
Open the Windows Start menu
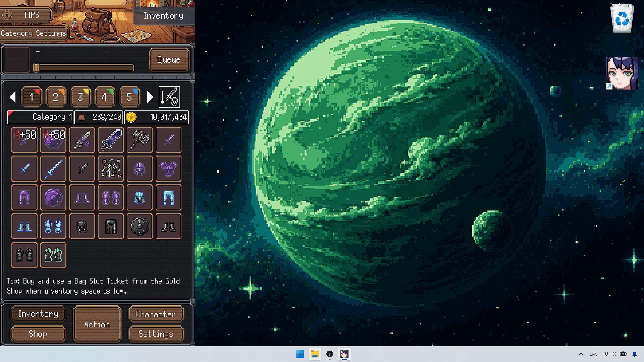point(300,354)
